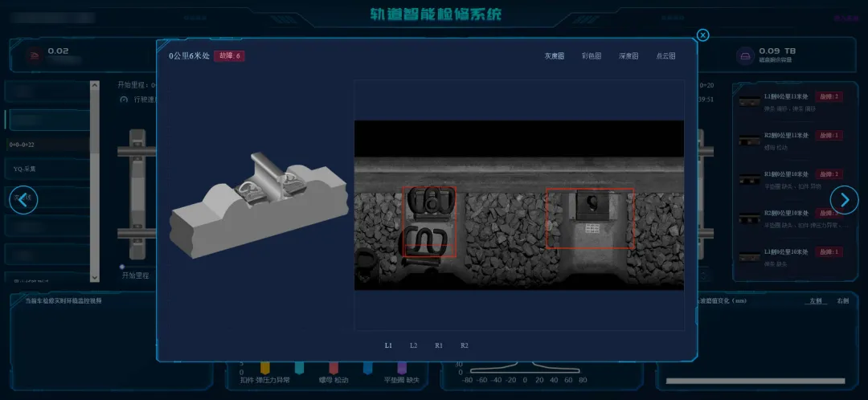This screenshot has height=400, width=868.
Task: Select the R1 camera option
Action: click(x=439, y=345)
